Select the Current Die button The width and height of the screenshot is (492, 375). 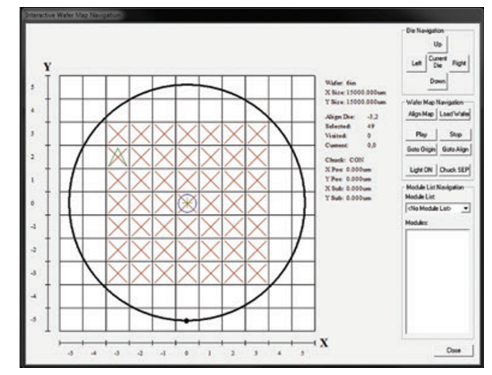click(x=437, y=62)
